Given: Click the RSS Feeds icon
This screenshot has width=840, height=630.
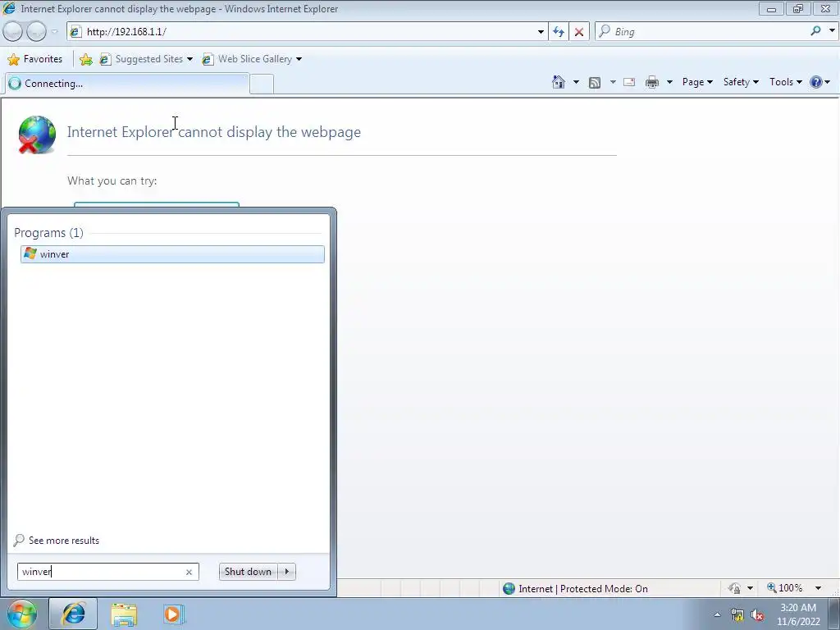Looking at the screenshot, I should tap(595, 82).
